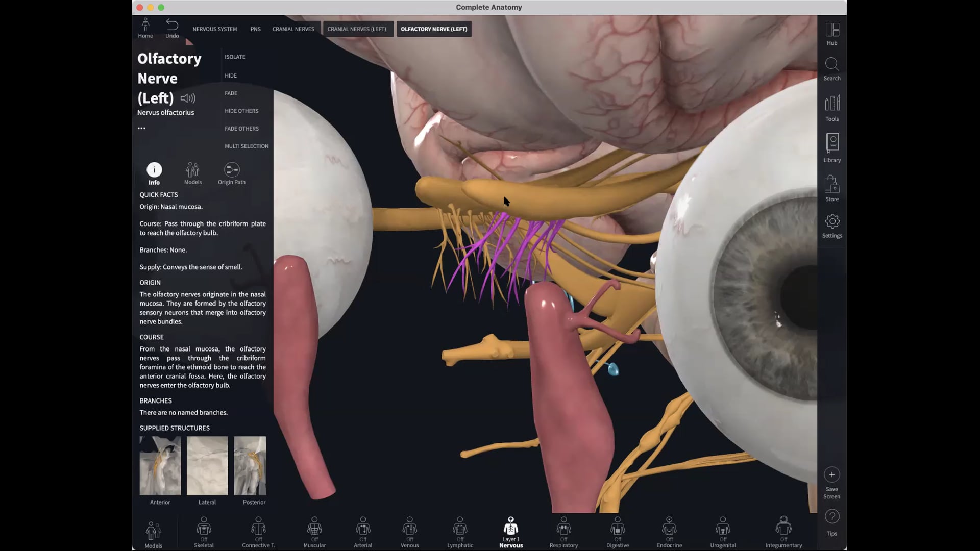980x551 pixels.
Task: Play pronunciation of Olfactory Nerve
Action: [x=188, y=98]
